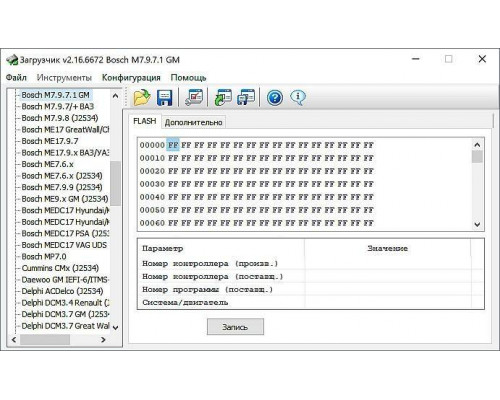Select Bosch MP7.0 module

(44, 257)
